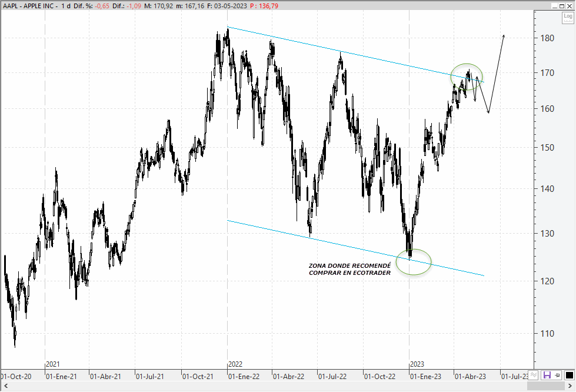The image size is (576, 392).
Task: Click the 2023 year marker
Action: pyautogui.click(x=417, y=364)
